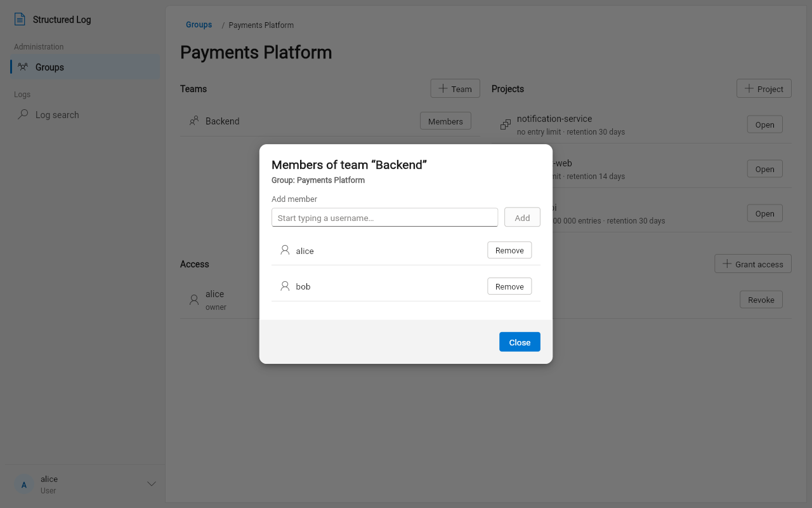Click bob's user icon in members dialog
The width and height of the screenshot is (812, 508).
click(285, 286)
